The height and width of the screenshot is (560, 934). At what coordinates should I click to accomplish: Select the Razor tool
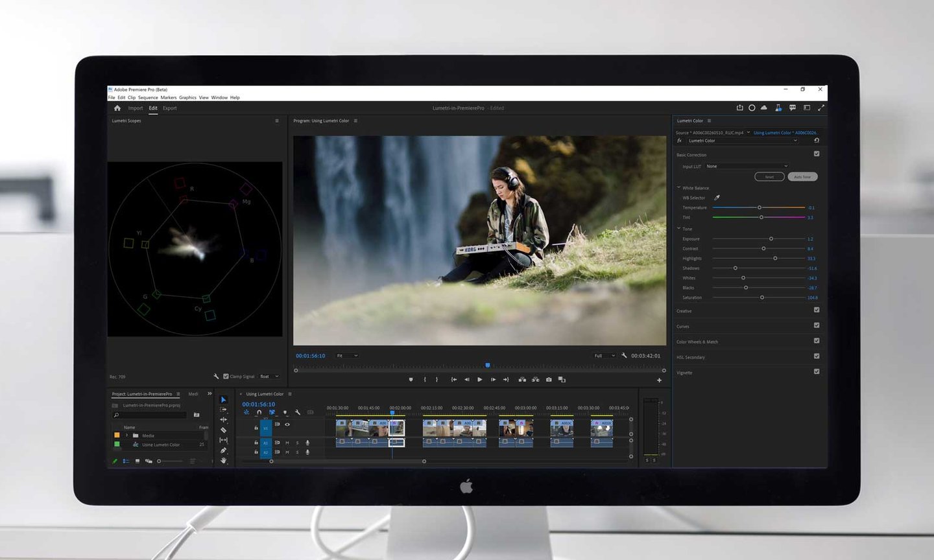[223, 430]
